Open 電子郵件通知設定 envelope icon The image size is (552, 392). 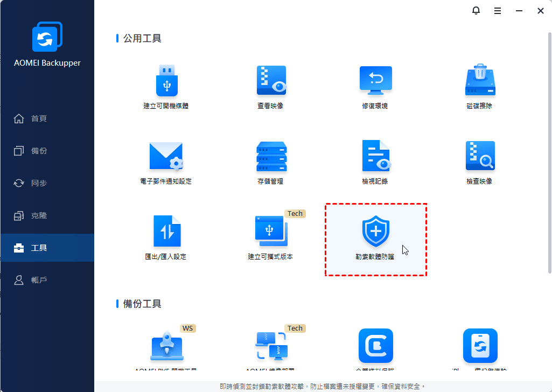click(x=166, y=156)
